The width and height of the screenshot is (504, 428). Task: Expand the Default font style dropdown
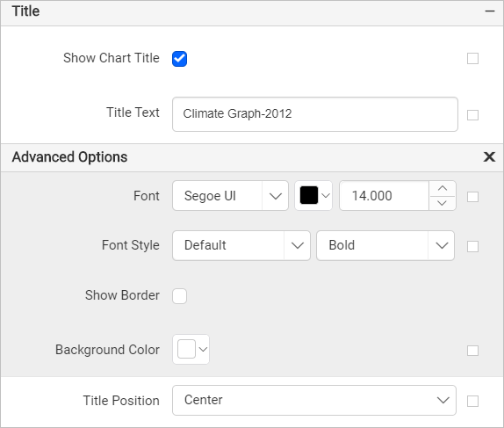click(x=241, y=245)
